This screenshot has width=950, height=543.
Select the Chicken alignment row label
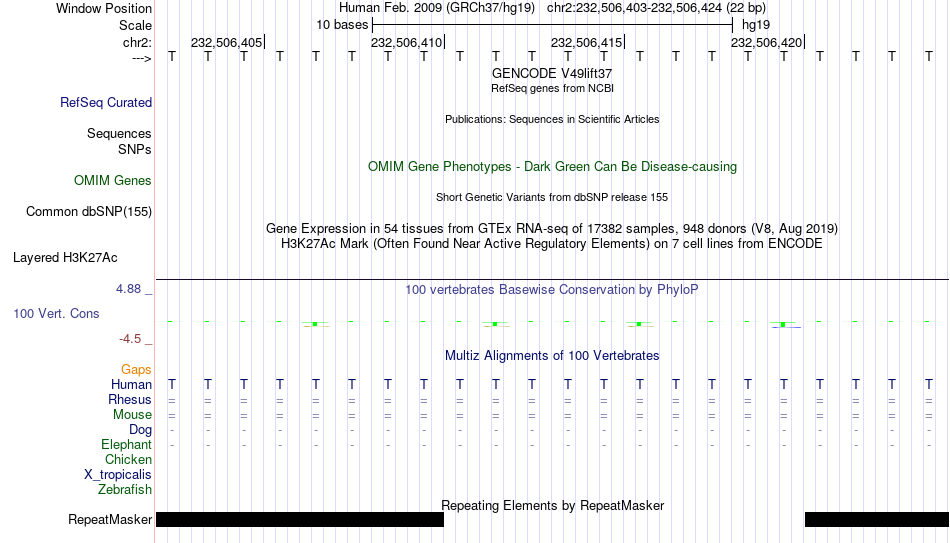tap(128, 459)
